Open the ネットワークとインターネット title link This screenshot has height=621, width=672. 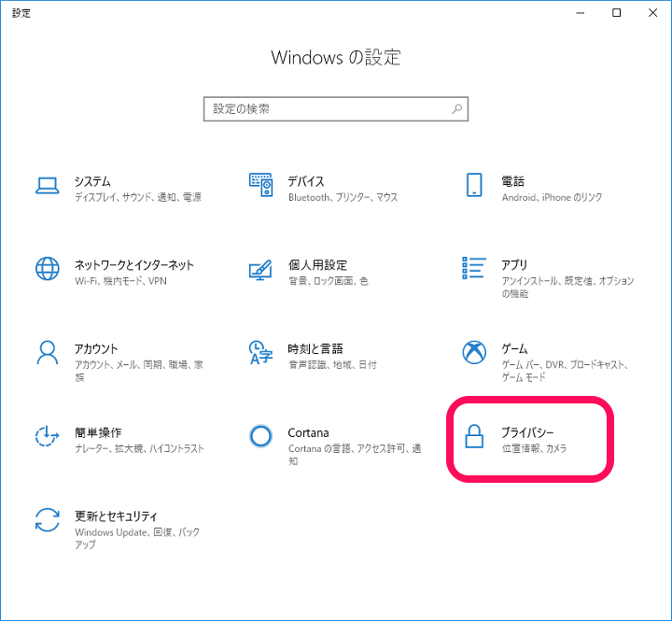pos(134,265)
